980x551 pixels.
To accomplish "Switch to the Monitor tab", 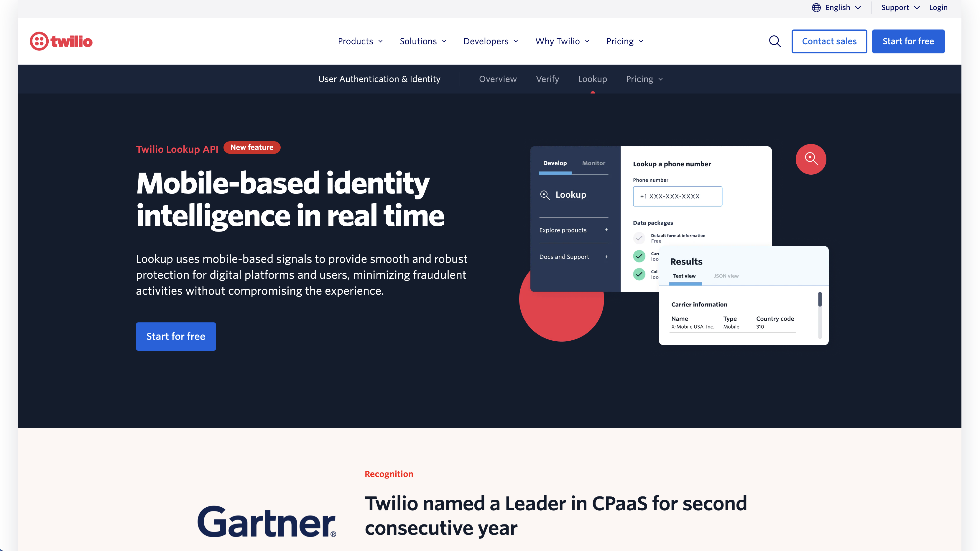I will point(593,163).
